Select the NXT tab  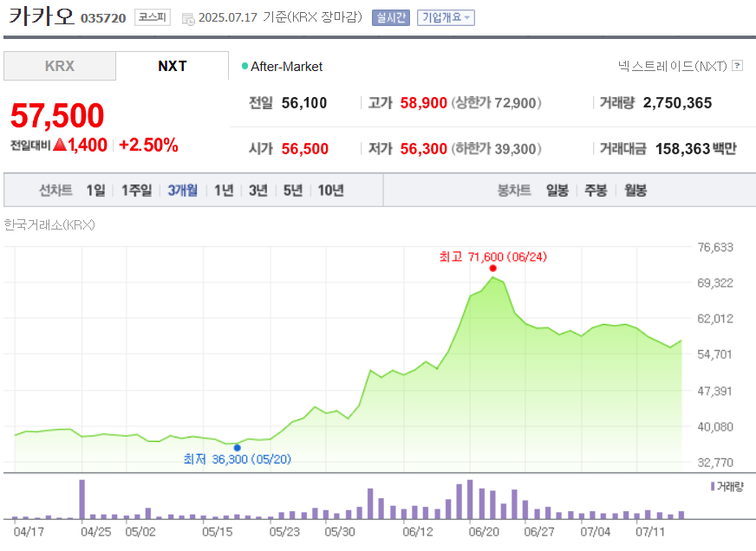(x=172, y=65)
